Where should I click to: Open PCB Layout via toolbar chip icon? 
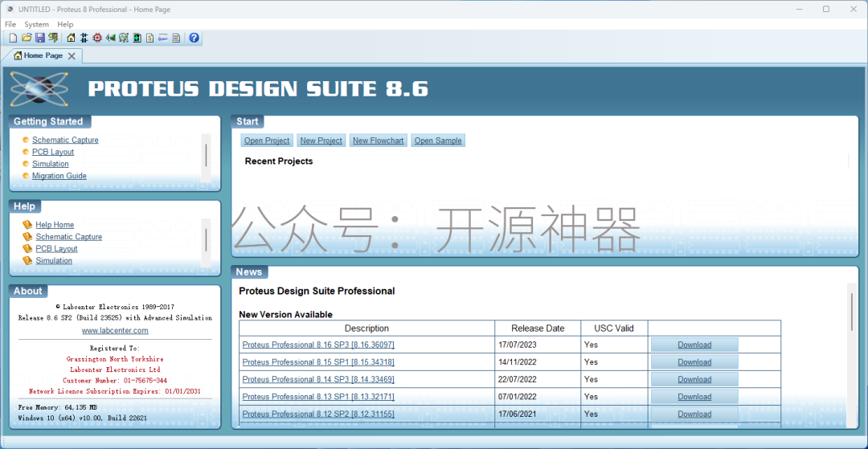coord(97,38)
